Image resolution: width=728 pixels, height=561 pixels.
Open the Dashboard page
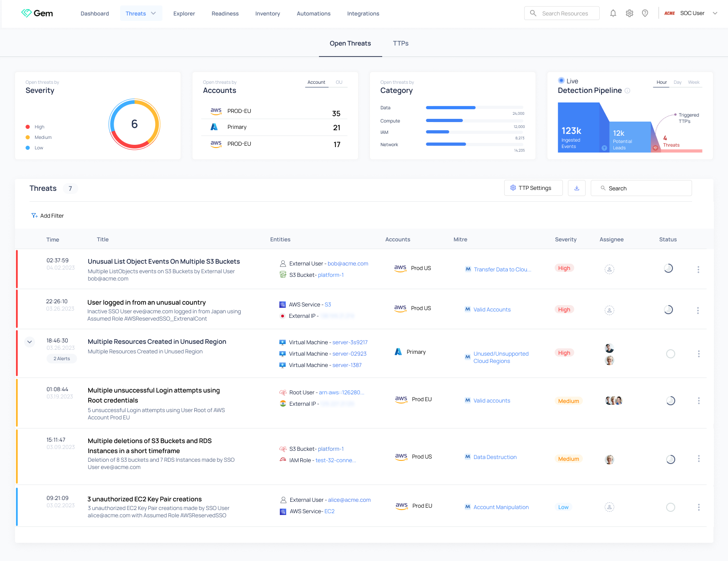tap(95, 14)
